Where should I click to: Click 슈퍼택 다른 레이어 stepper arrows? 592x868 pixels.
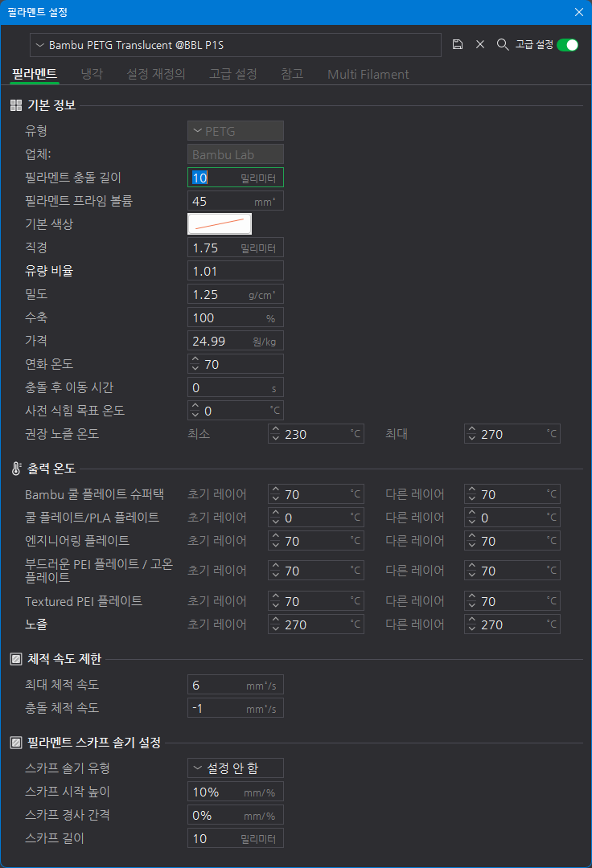coord(472,493)
